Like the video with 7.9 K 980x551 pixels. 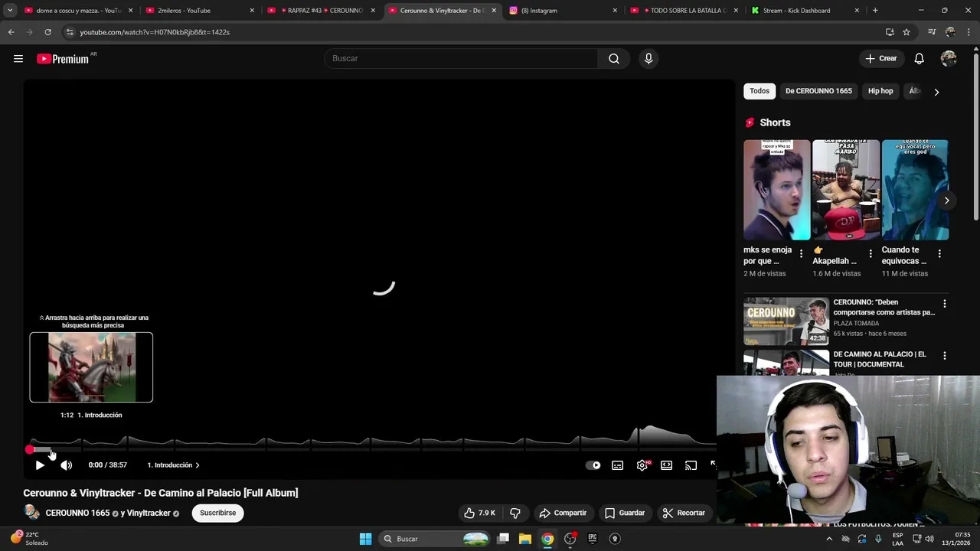click(x=480, y=513)
